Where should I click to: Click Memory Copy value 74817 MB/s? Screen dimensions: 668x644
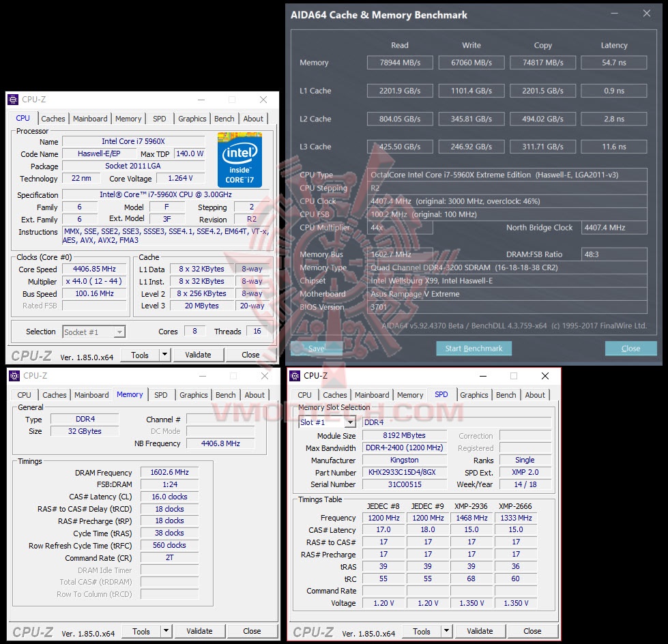542,63
